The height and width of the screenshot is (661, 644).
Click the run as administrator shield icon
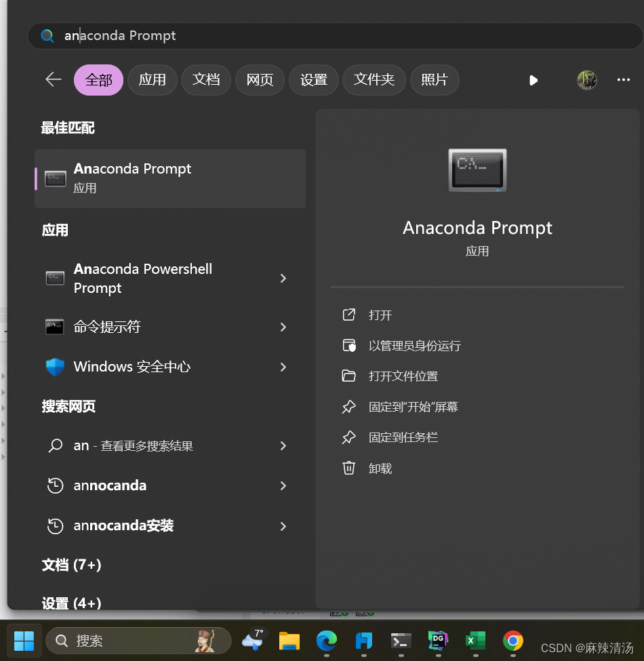[x=349, y=345]
